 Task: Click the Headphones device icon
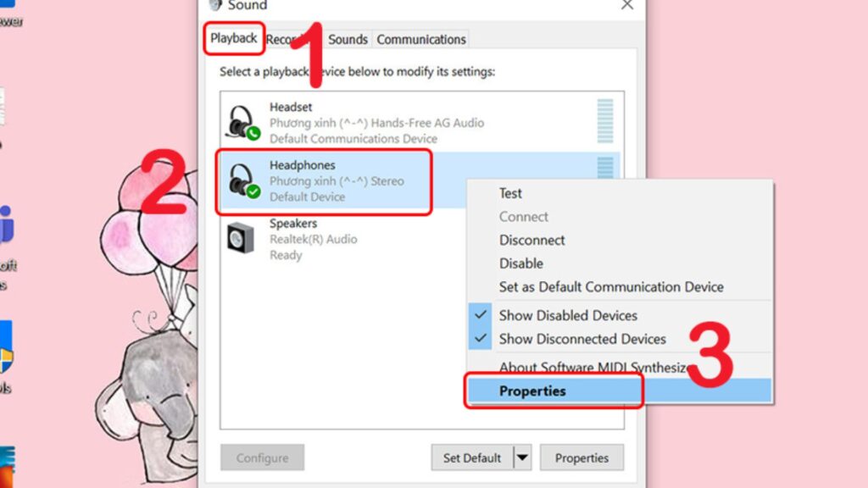pyautogui.click(x=242, y=180)
